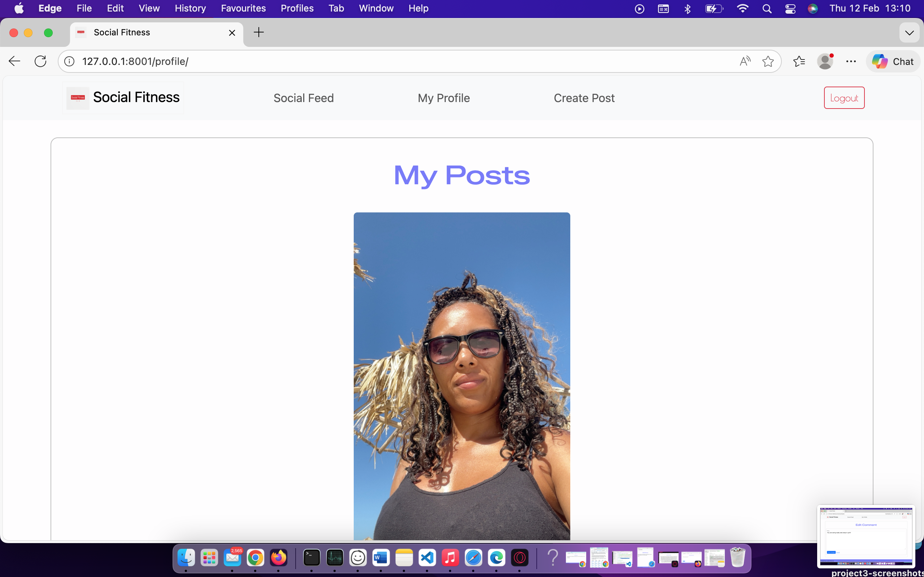Navigate to the Create Post page

tap(584, 98)
